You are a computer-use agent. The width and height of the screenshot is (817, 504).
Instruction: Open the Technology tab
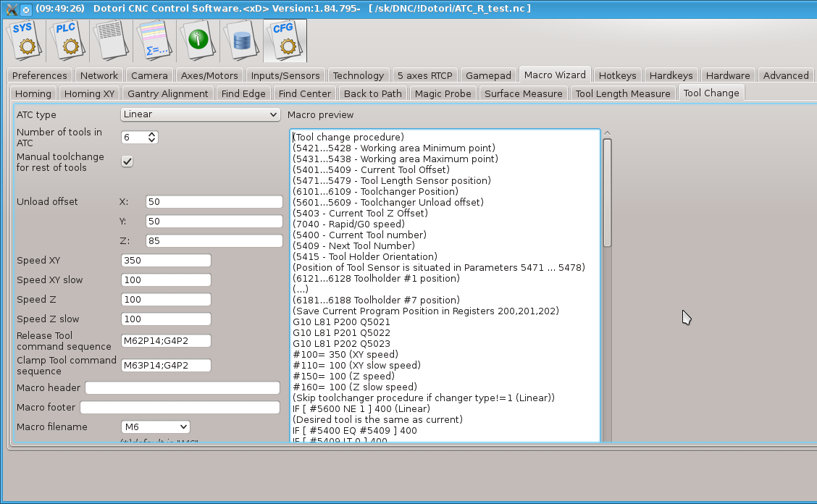359,75
